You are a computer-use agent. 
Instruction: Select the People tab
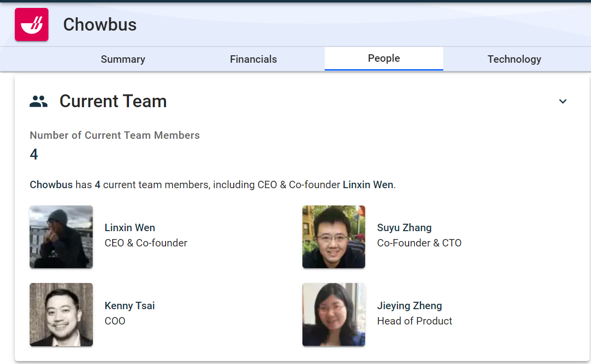coord(384,58)
